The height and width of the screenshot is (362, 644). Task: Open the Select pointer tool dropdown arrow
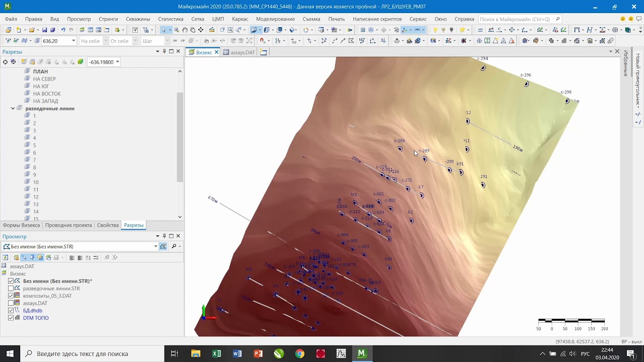coord(170,30)
